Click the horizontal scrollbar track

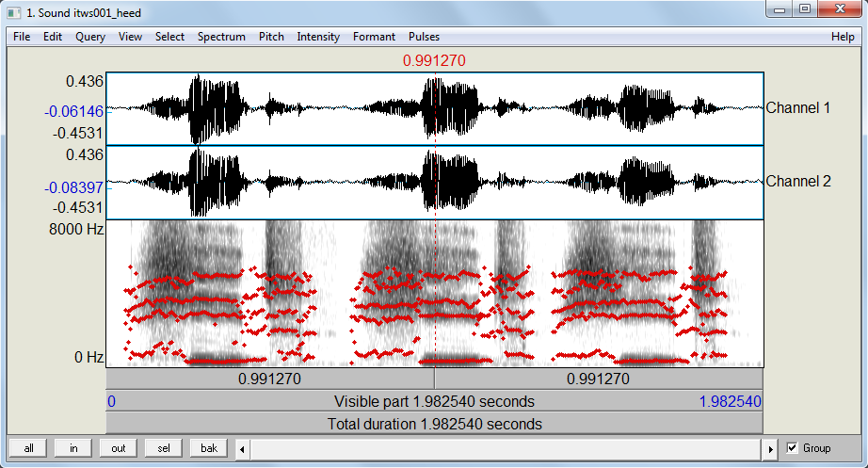tap(506, 449)
